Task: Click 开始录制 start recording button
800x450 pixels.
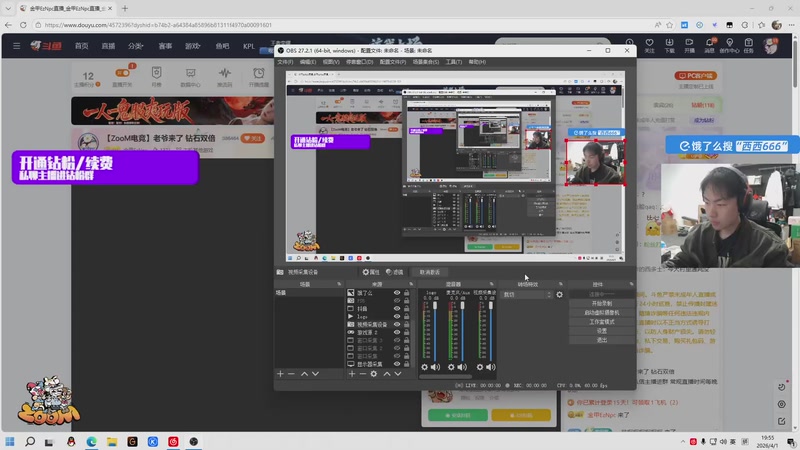Action: pyautogui.click(x=602, y=303)
